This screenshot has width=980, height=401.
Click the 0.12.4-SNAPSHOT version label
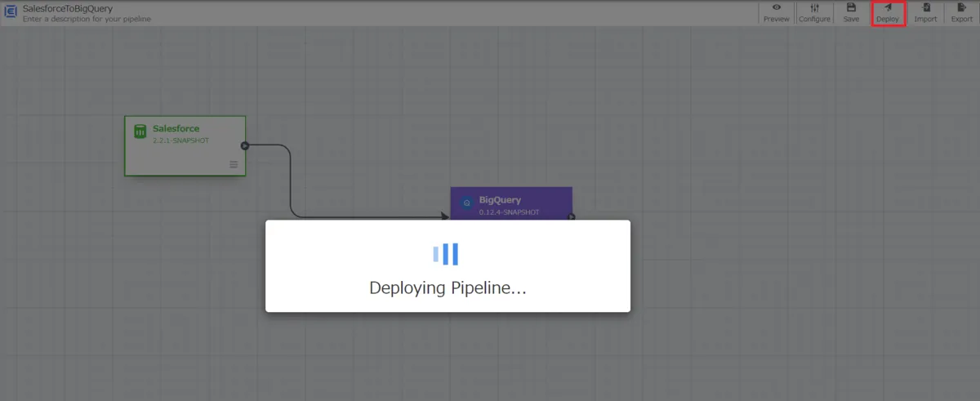(508, 212)
